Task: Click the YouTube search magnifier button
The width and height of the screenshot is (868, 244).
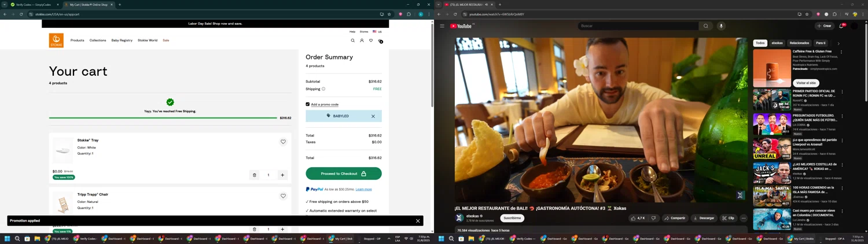Action: pos(706,26)
